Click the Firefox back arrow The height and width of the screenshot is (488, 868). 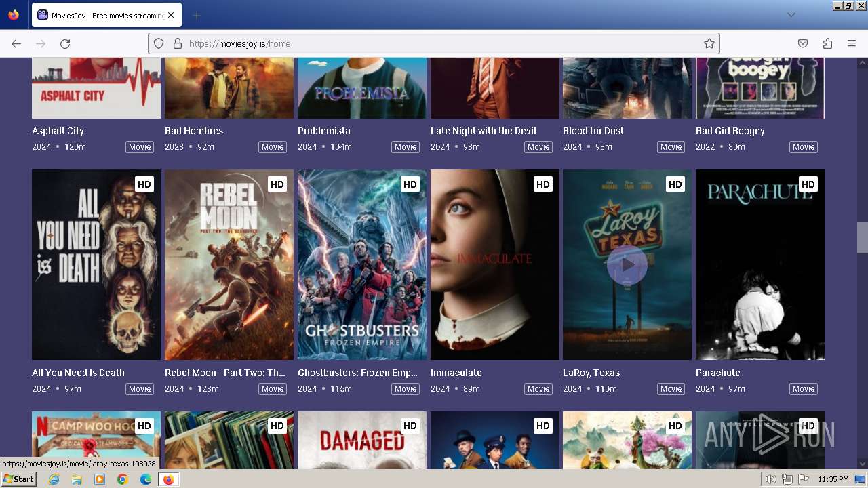click(x=16, y=43)
